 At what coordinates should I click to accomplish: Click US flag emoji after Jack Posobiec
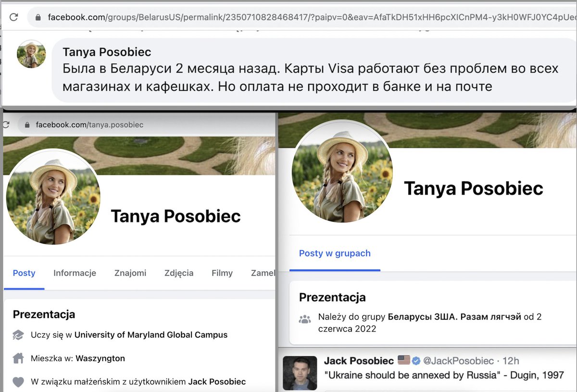coord(404,361)
